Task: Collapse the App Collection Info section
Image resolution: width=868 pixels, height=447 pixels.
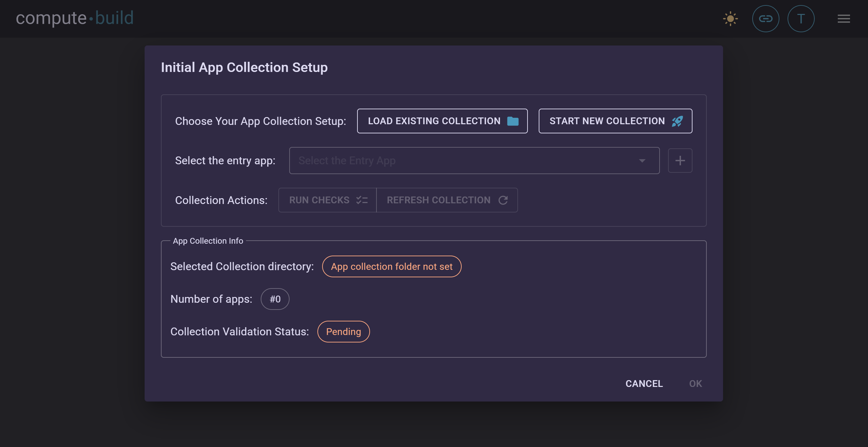Action: [208, 241]
